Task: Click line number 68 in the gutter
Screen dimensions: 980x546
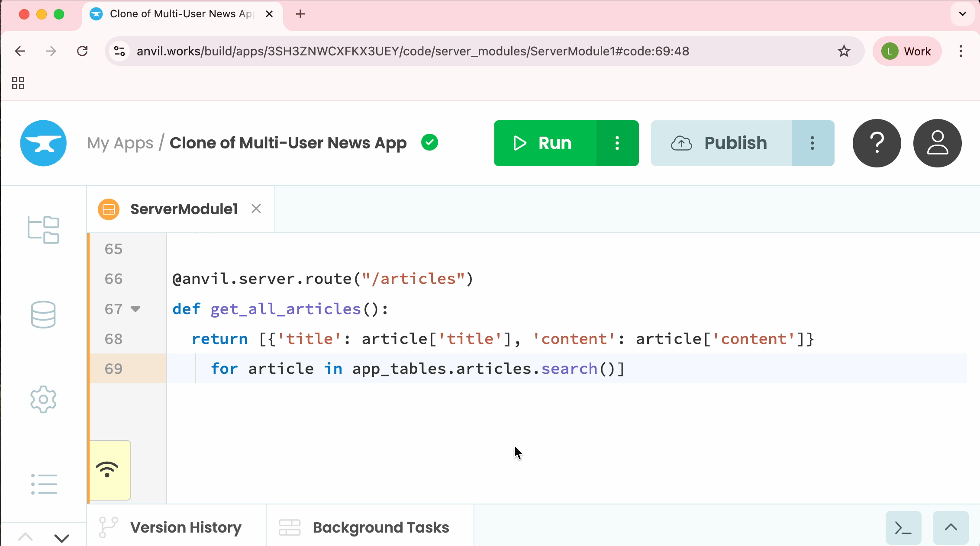Action: coord(113,339)
